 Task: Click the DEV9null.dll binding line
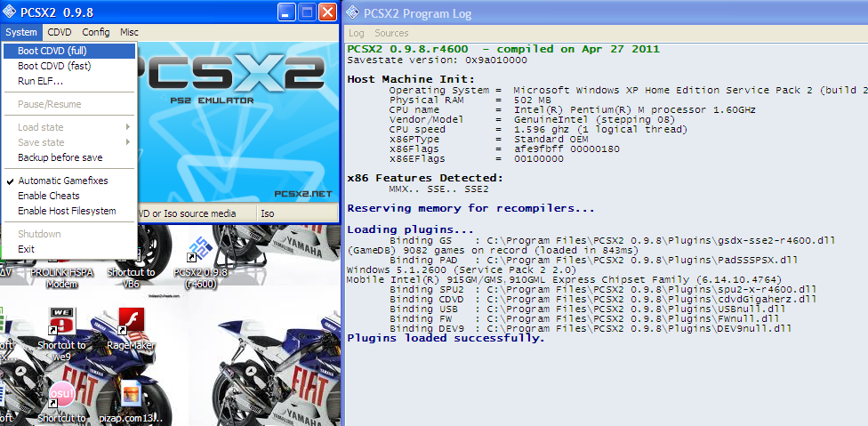pyautogui.click(x=591, y=329)
